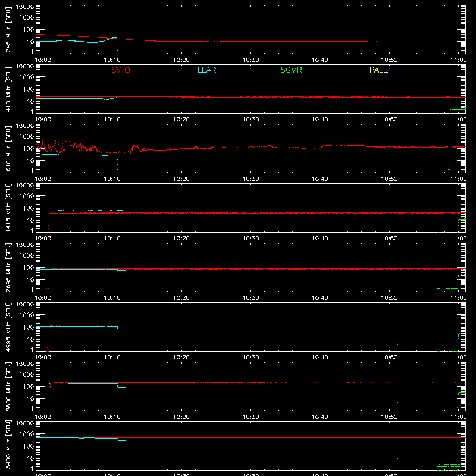Click 10:20 time label under 610 MHz panel
Viewport: 476px width, 476px height.
(181, 179)
